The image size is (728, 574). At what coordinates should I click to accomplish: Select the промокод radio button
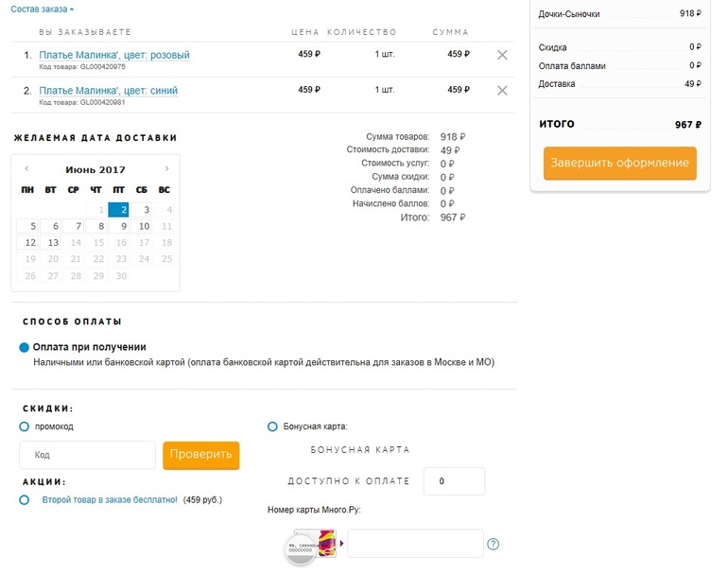pos(25,426)
